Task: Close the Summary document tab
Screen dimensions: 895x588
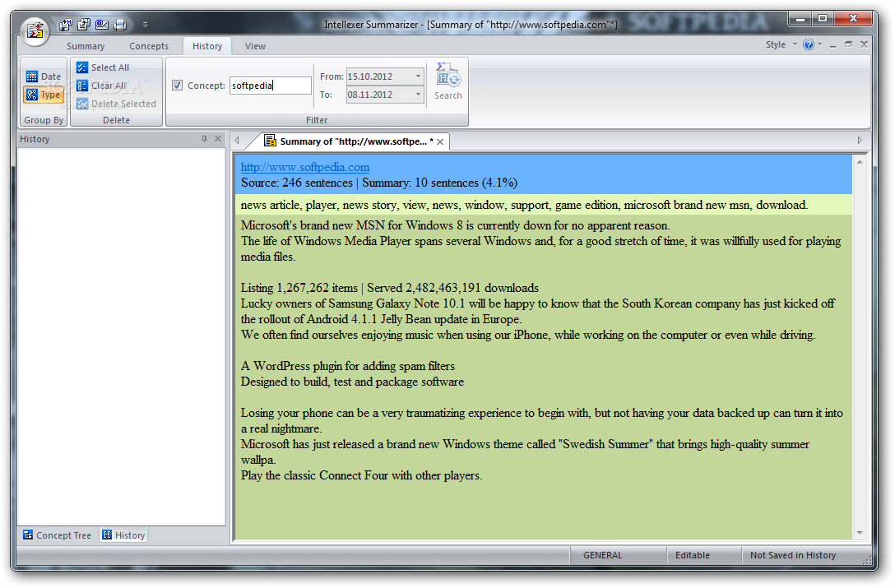Action: pos(440,142)
